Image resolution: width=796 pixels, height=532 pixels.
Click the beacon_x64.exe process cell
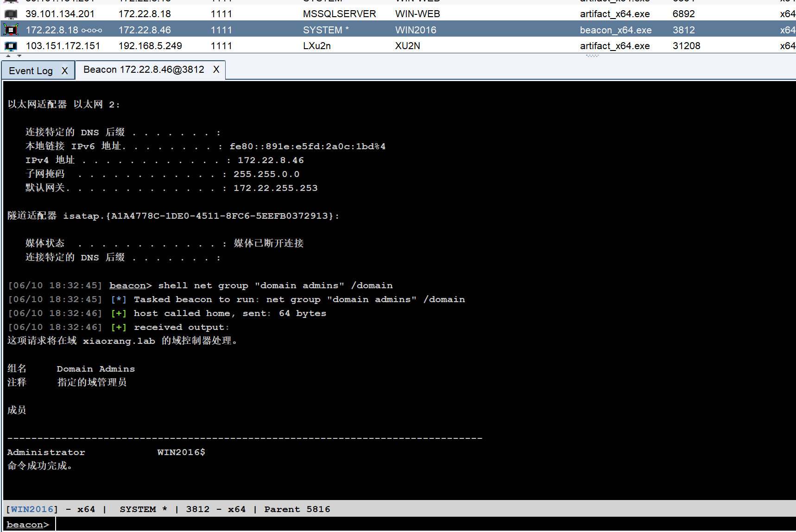(615, 30)
